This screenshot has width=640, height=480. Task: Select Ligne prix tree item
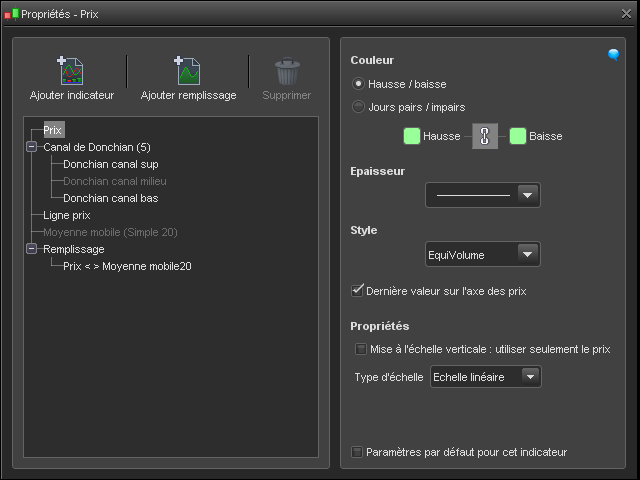[67, 215]
